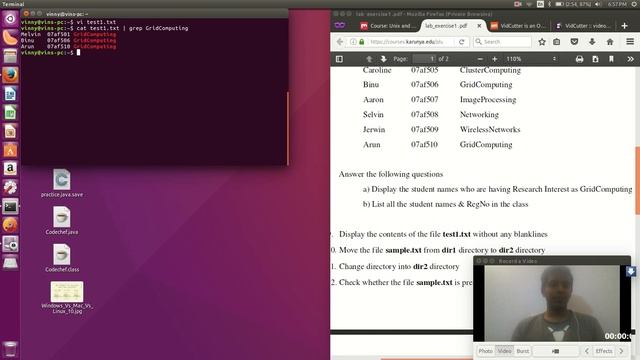Image resolution: width=640 pixels, height=360 pixels.
Task: Focus Terminal icon in launcher
Action: coord(10,207)
